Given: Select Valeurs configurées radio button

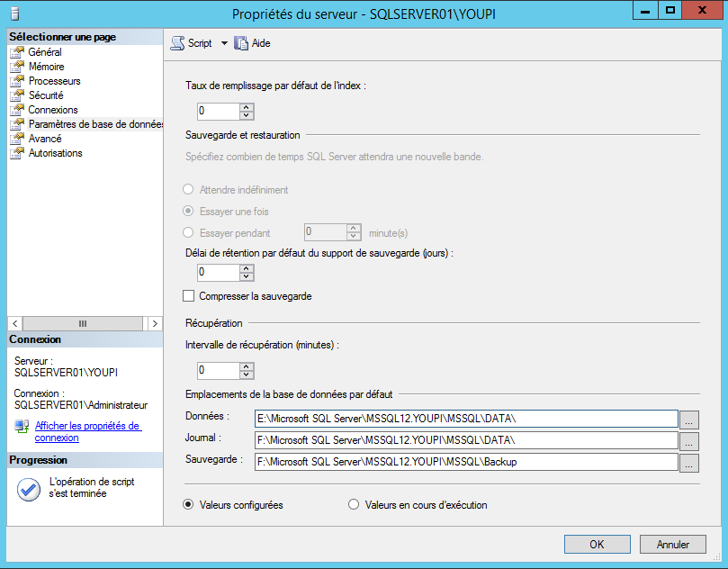Looking at the screenshot, I should [188, 504].
